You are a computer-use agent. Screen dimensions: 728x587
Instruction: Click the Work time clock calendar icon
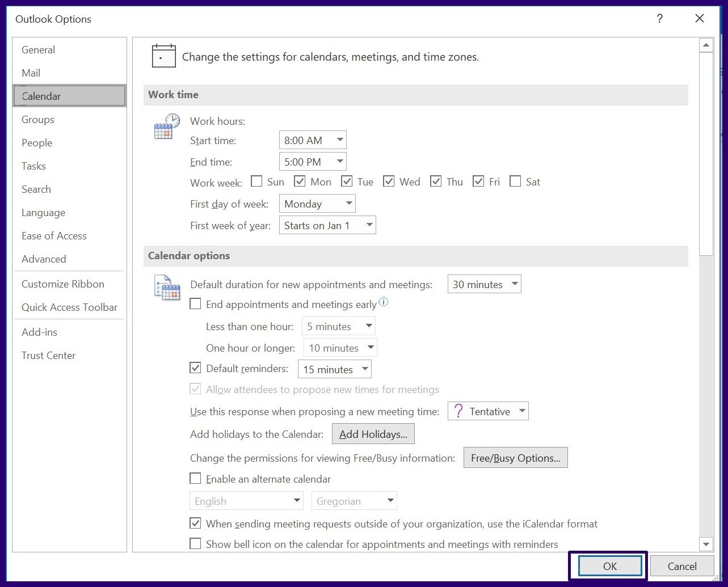(x=167, y=126)
